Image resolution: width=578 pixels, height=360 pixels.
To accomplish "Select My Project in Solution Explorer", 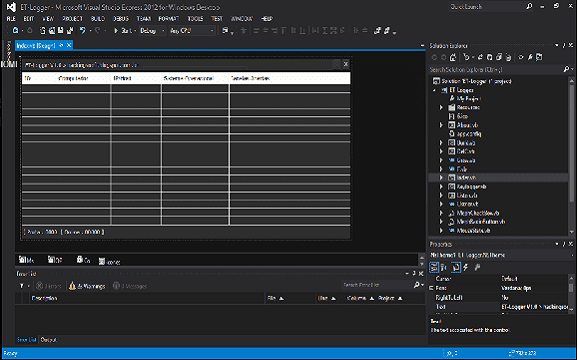I will tap(469, 99).
